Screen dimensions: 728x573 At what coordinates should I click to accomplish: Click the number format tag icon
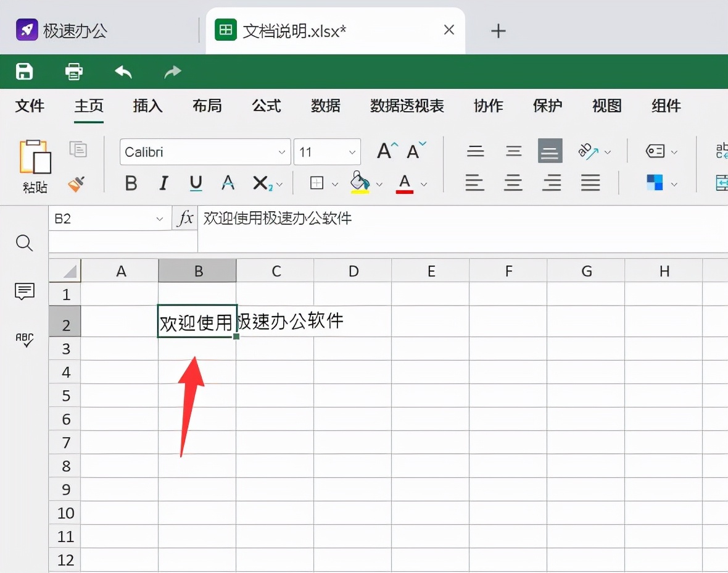coord(655,151)
